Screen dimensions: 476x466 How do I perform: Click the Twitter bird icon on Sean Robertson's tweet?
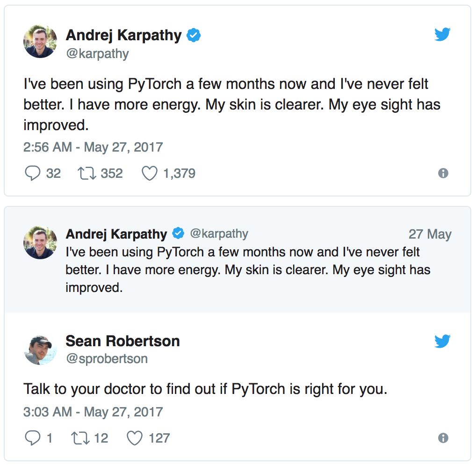tap(442, 342)
